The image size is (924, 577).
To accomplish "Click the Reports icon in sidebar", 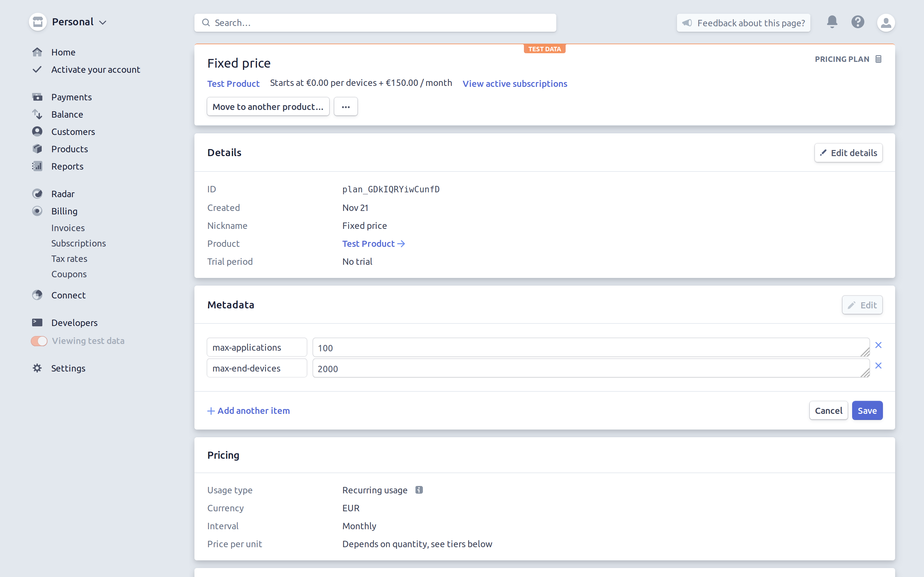I will click(37, 166).
